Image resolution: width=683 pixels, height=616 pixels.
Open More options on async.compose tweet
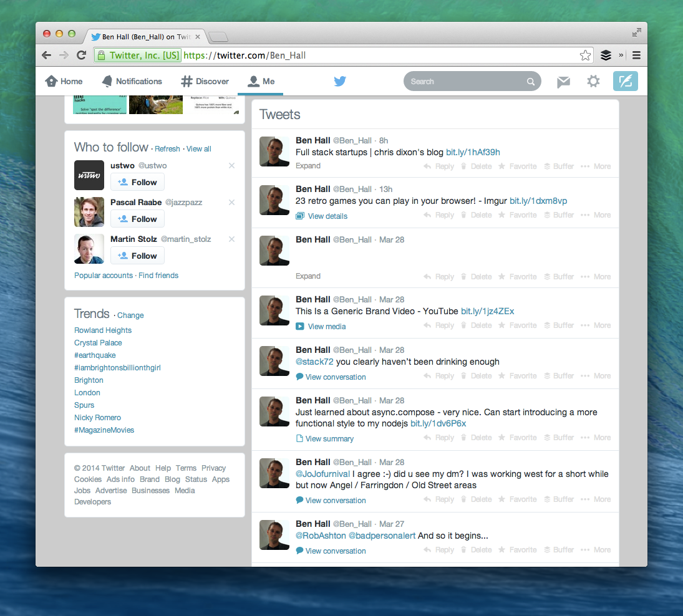point(596,438)
